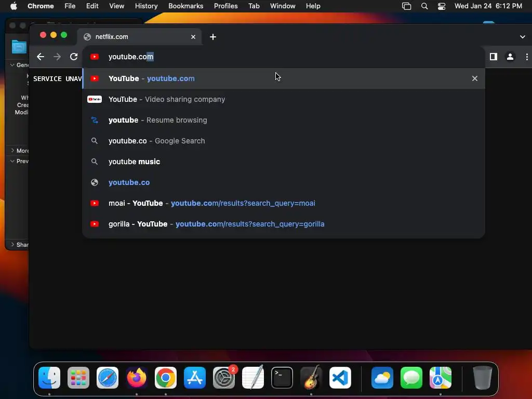Screen dimensions: 532x399
Task: Click the Resume browsing journey icon
Action: click(95, 120)
